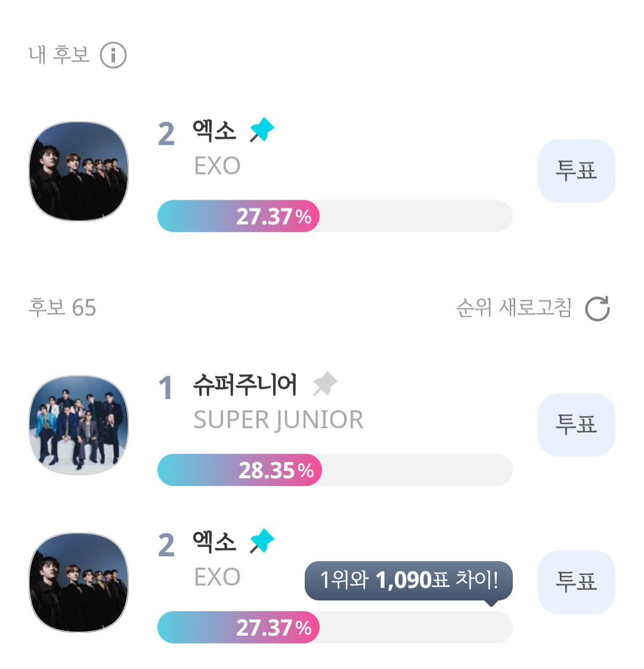Screen dimensions: 644x669
Task: Open the info icon beside 내 후보
Action: [x=113, y=55]
